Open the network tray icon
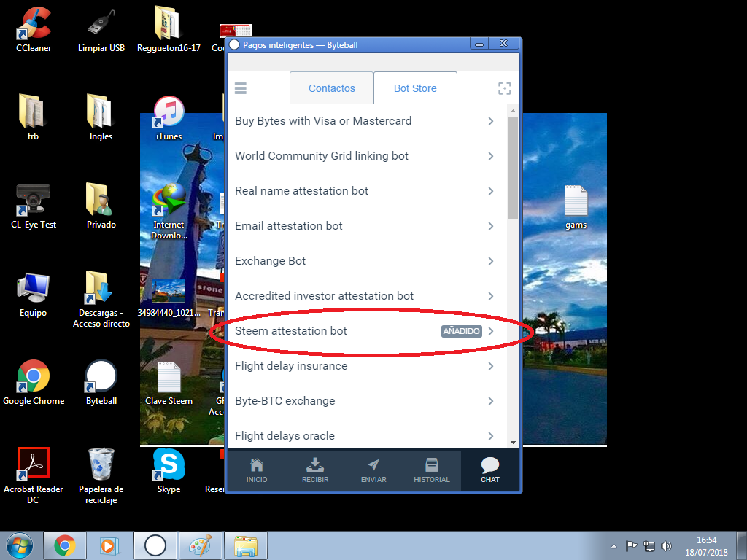 point(649,546)
